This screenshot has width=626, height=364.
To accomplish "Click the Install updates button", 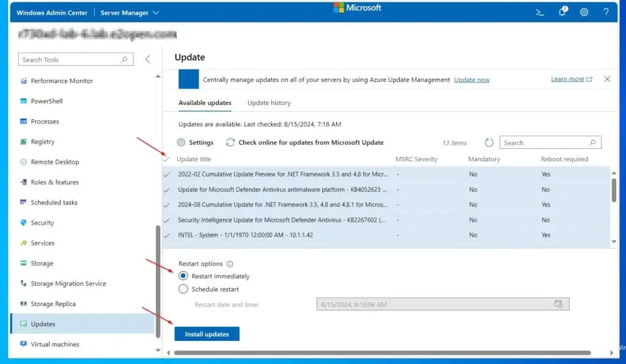I will [207, 334].
